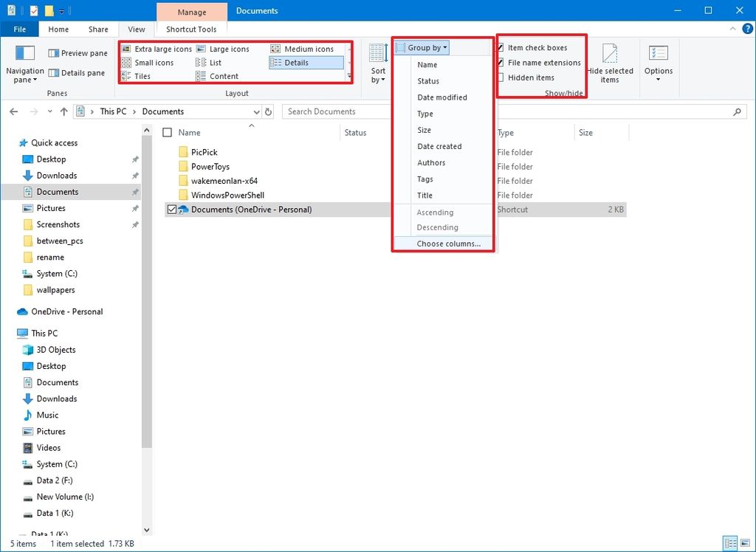
Task: Click Hide selected items
Action: 611,66
